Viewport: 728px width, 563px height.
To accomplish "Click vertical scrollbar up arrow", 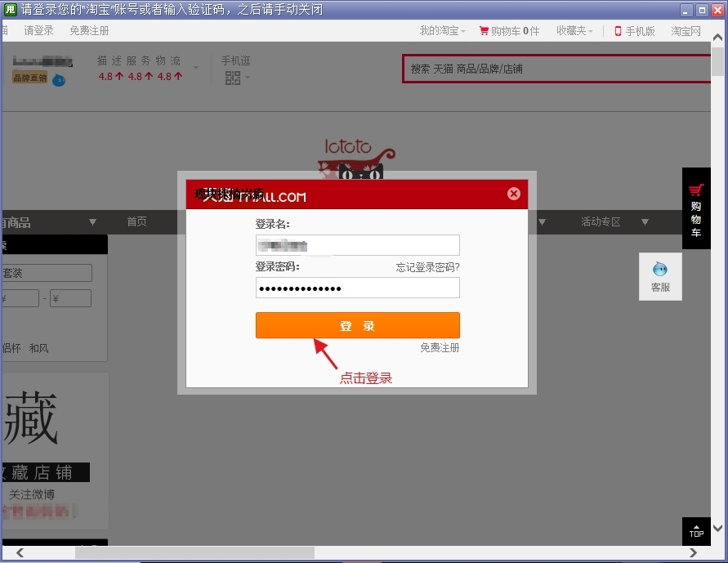I will (717, 37).
